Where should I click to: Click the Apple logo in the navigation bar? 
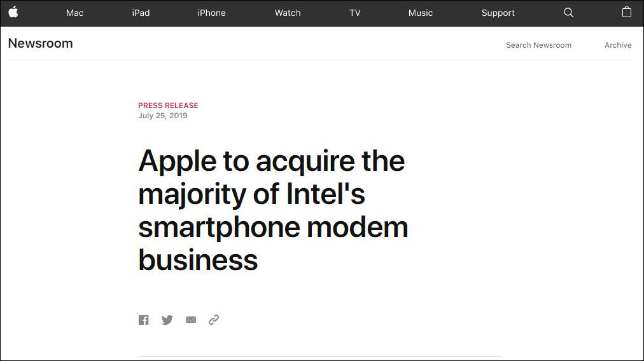pos(13,12)
